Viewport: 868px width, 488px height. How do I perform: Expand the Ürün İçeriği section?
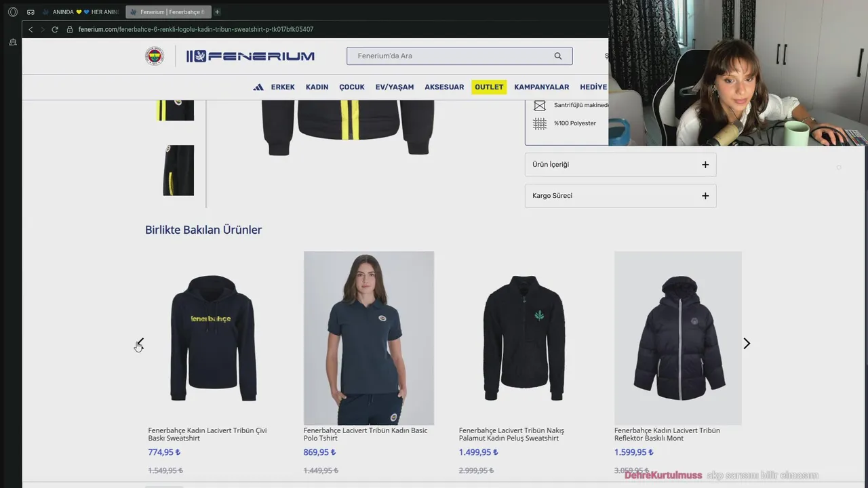point(620,165)
